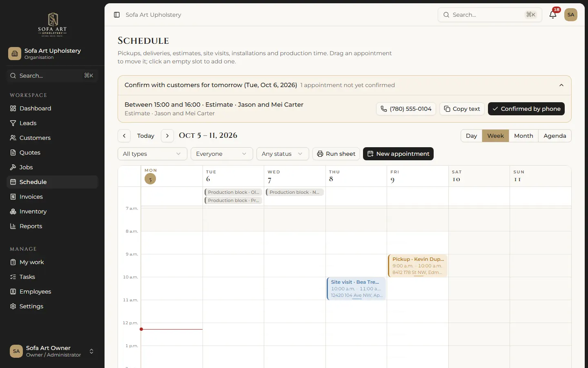Navigate to Quotes

coord(52,153)
